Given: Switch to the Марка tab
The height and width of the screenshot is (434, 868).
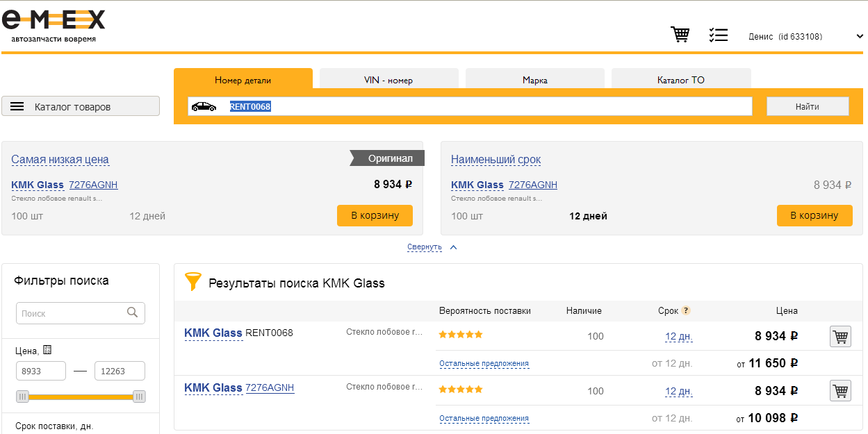Looking at the screenshot, I should [x=535, y=79].
